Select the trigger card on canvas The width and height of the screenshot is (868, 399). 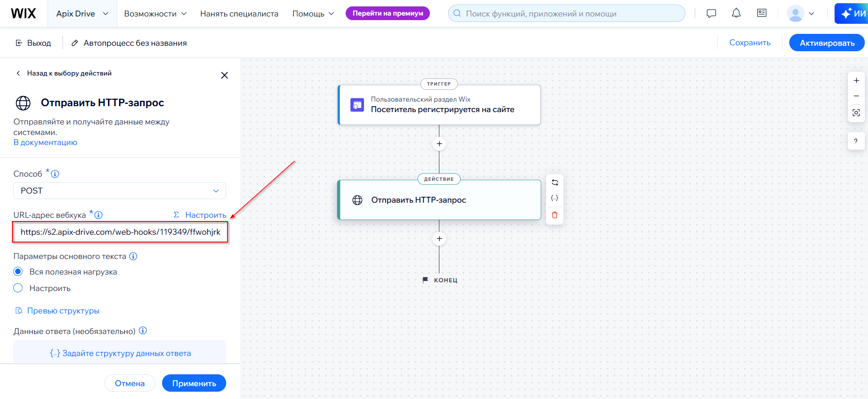(439, 105)
